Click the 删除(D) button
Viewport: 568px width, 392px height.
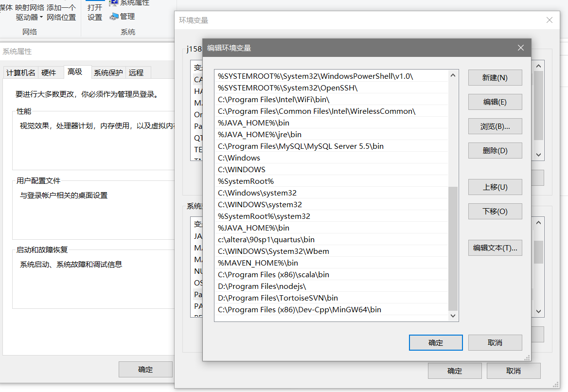(x=495, y=150)
